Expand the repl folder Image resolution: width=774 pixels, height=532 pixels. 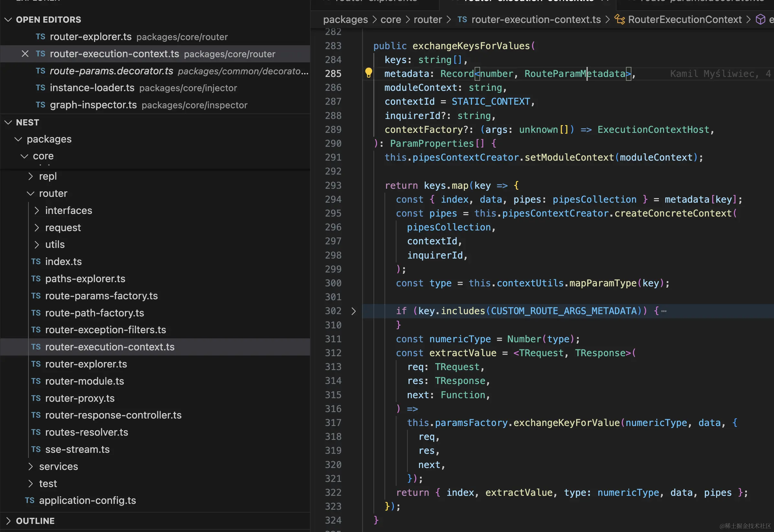[31, 176]
